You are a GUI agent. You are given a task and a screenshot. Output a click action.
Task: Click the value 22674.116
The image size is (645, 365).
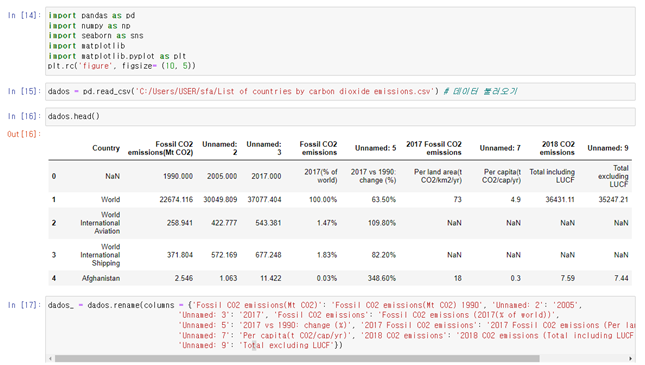[176, 200]
